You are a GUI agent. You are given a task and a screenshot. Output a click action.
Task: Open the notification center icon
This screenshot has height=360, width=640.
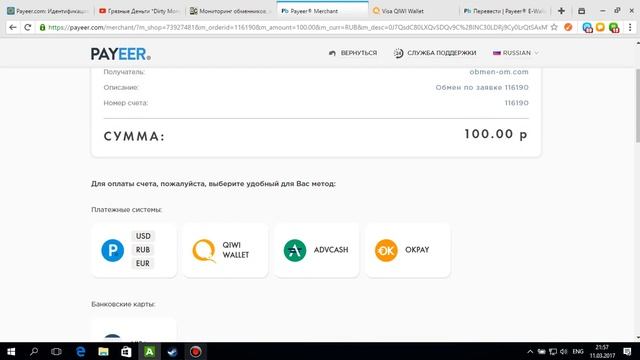click(627, 351)
